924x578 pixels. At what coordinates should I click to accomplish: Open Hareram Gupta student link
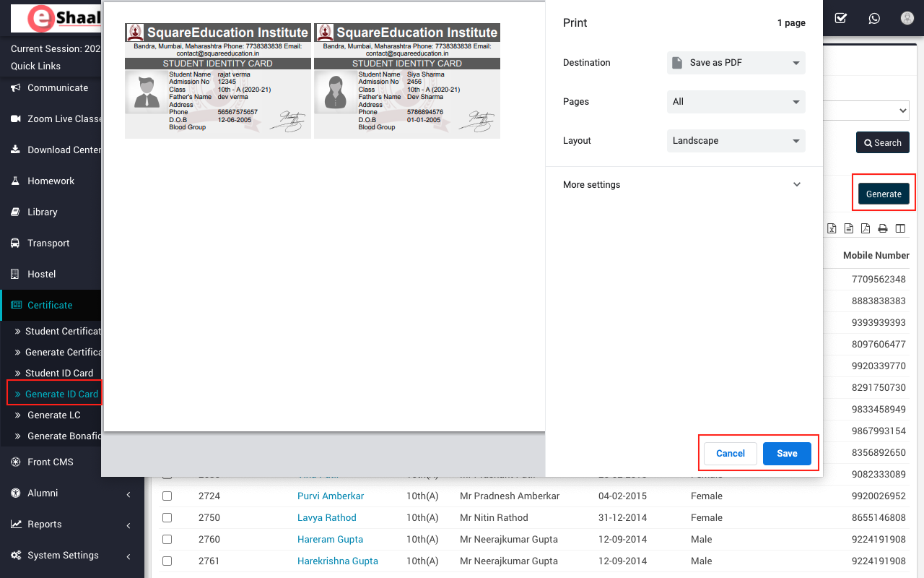tap(330, 540)
